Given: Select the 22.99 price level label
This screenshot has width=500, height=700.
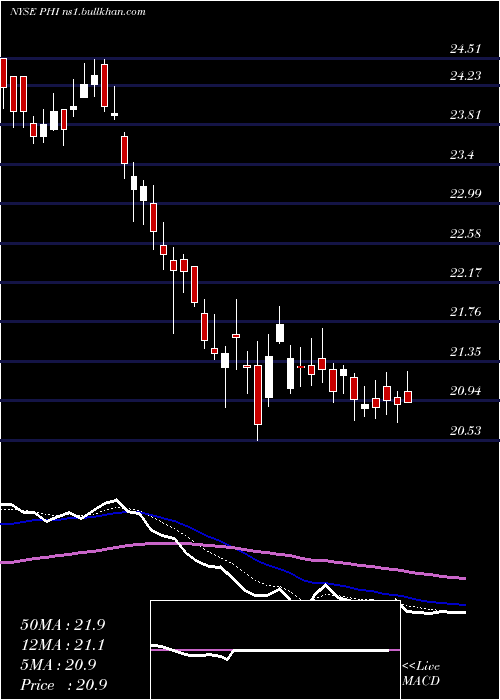Looking at the screenshot, I should [466, 194].
